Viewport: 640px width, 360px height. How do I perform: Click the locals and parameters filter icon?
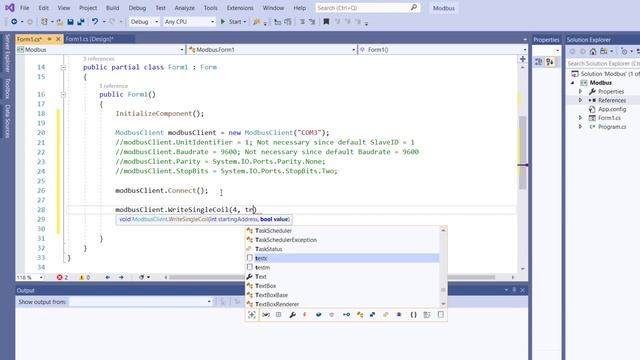(266, 315)
